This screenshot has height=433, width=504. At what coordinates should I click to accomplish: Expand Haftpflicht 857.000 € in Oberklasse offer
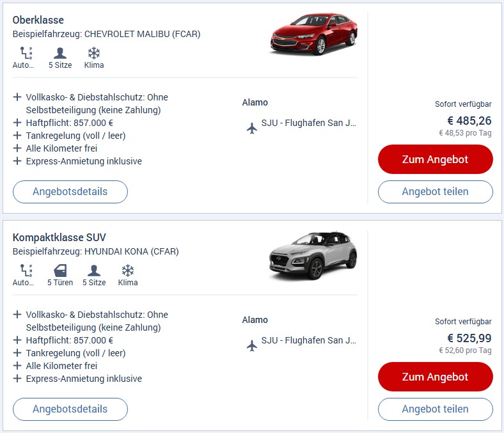(x=17, y=123)
